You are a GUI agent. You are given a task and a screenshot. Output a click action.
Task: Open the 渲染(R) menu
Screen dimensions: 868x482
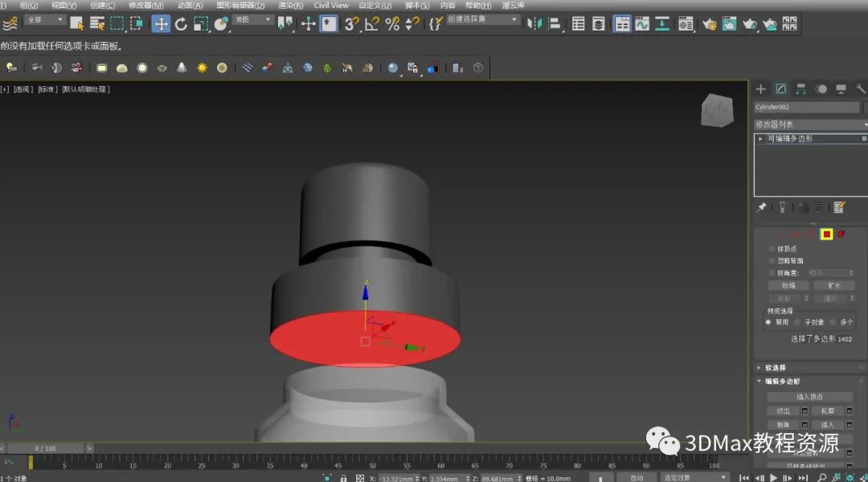point(290,5)
